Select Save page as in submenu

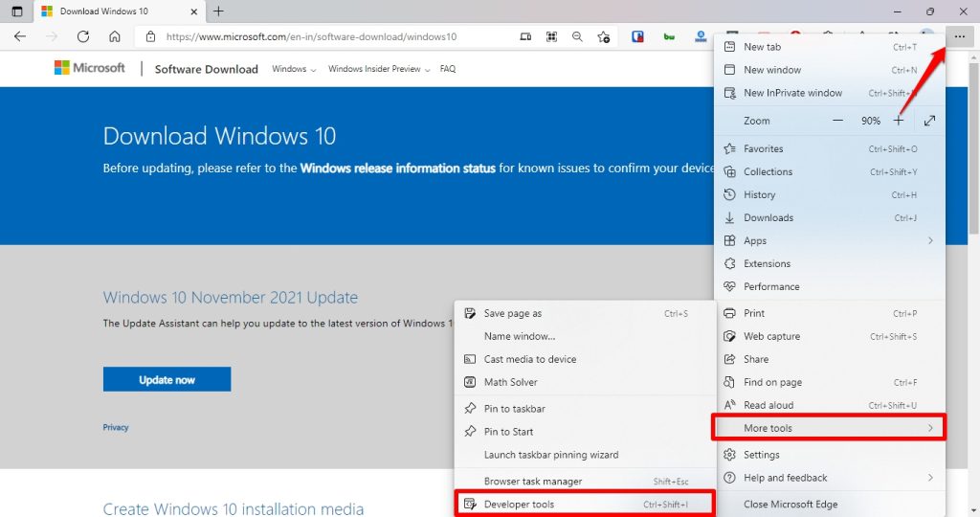[x=585, y=313]
